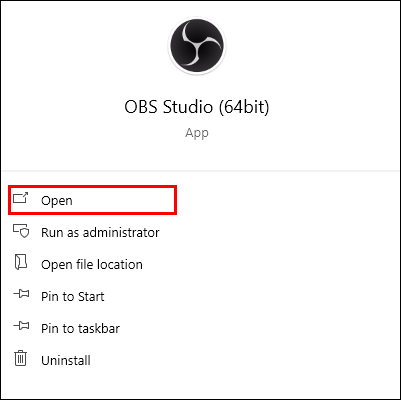Click the (64bit) part of the title
401x400 pixels.
coord(244,107)
